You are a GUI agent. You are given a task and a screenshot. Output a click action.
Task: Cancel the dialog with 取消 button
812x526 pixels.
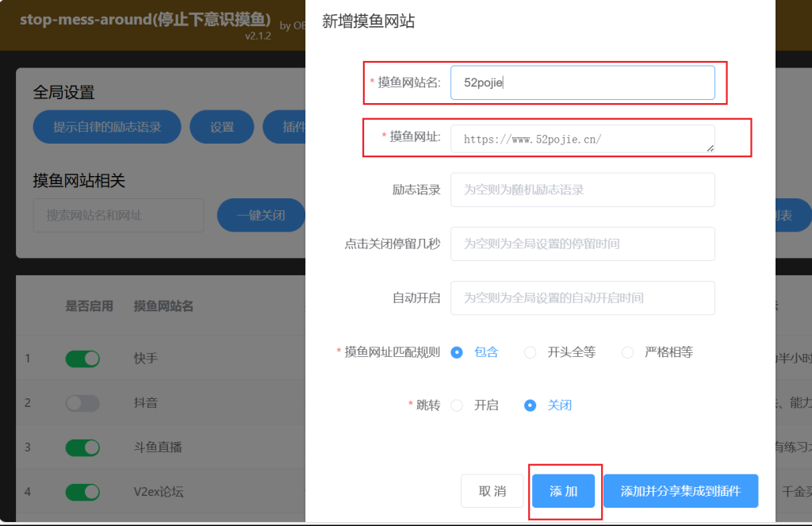tap(492, 490)
